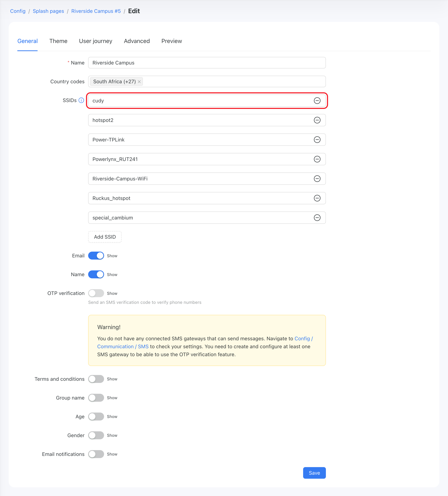Follow the Config / Communication / SMS link
This screenshot has width=448, height=496.
point(205,342)
